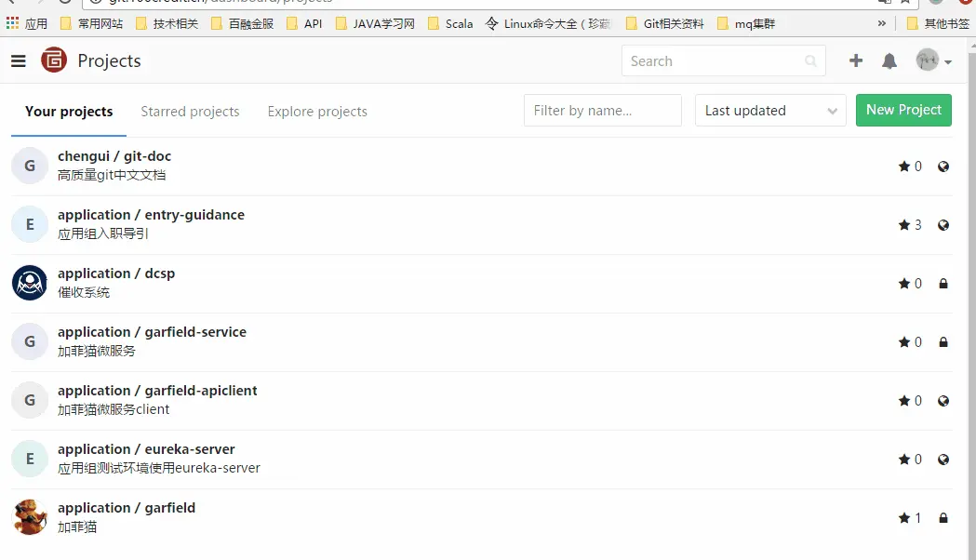Open the application / eureka-server project
Screen dimensions: 976x560
coord(146,448)
